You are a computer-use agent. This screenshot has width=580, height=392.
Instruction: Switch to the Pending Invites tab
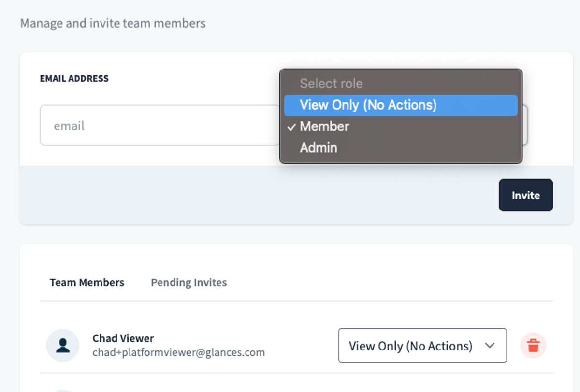[x=188, y=282]
